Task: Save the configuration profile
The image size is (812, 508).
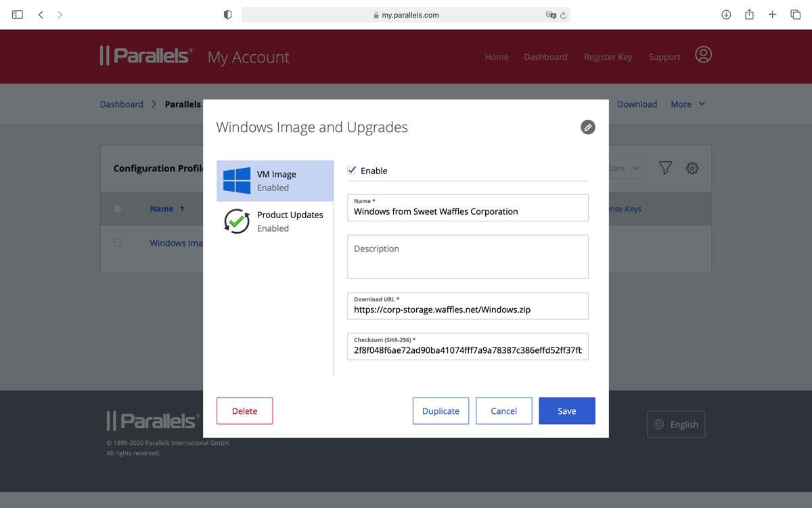Action: tap(567, 411)
